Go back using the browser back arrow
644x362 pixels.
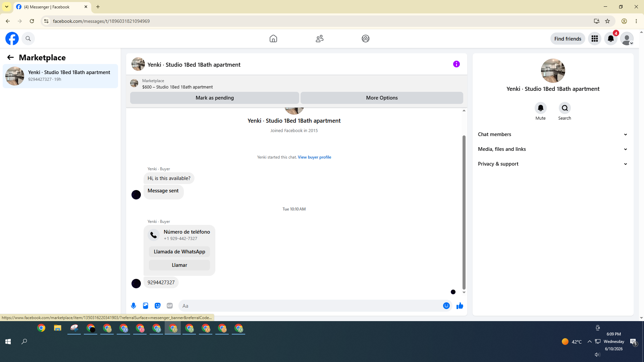coord(8,21)
